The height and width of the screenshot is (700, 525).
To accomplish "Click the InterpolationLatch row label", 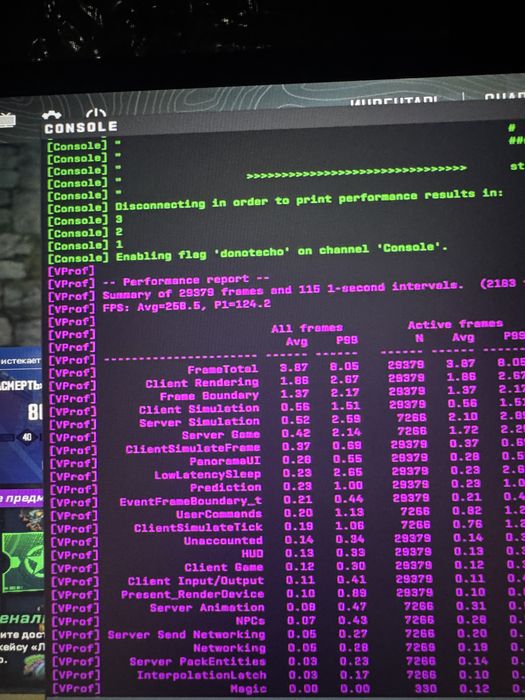I will coord(202,675).
